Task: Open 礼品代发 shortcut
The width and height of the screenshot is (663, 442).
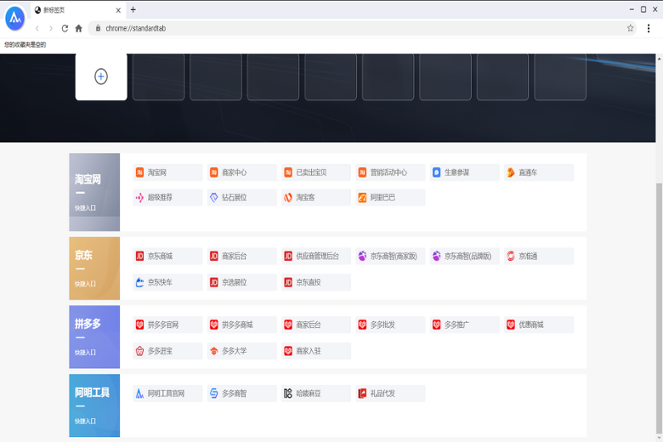Action: 390,393
